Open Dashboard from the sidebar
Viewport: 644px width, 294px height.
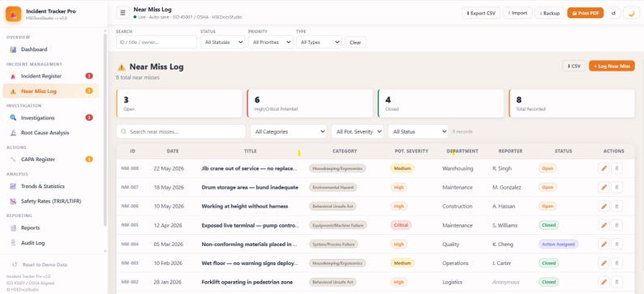50,49
